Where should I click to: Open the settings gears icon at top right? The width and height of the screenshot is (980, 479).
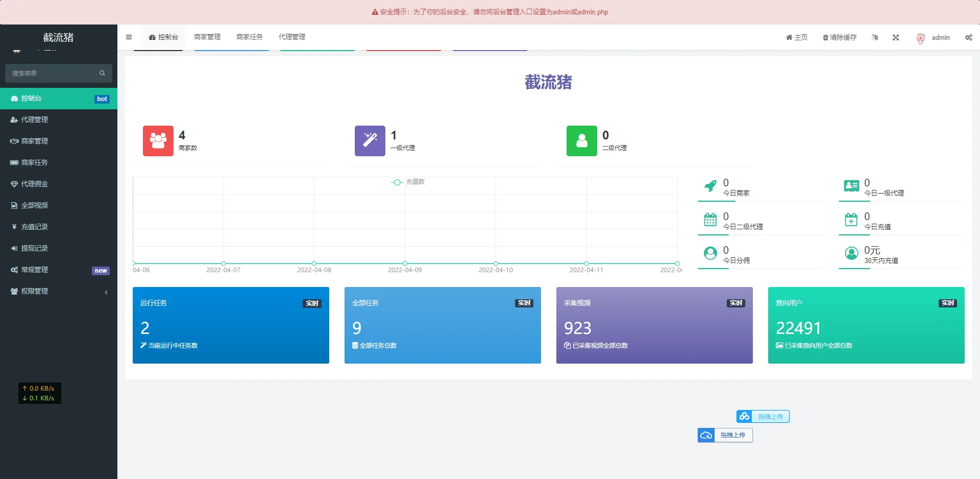968,38
